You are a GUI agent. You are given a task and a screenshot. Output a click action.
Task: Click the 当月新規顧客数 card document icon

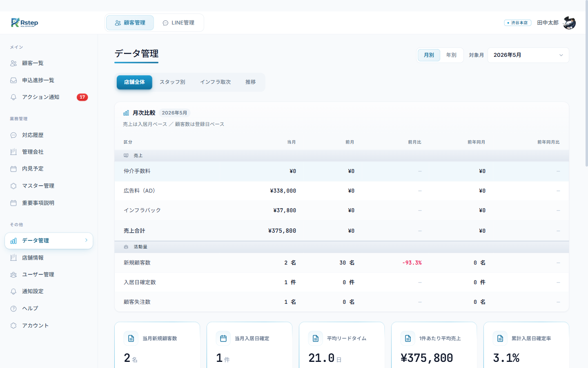pos(131,339)
